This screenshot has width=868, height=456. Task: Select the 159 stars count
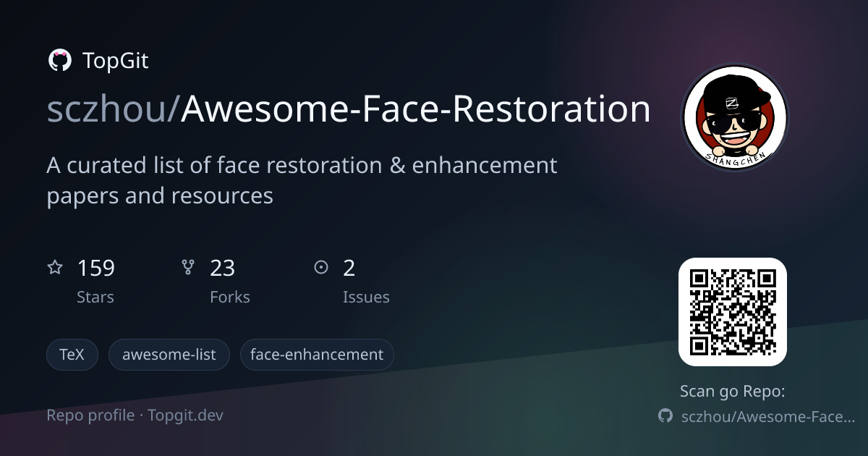pyautogui.click(x=95, y=269)
